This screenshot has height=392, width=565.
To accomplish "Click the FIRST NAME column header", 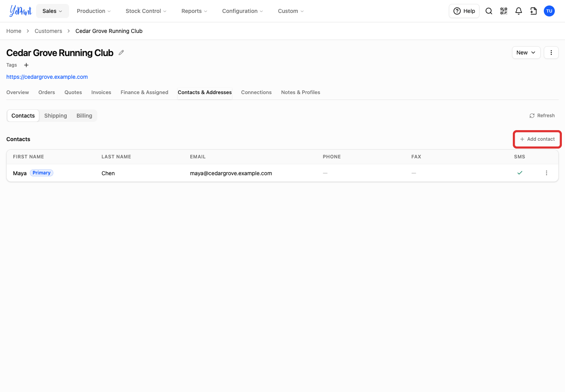I will click(28, 157).
